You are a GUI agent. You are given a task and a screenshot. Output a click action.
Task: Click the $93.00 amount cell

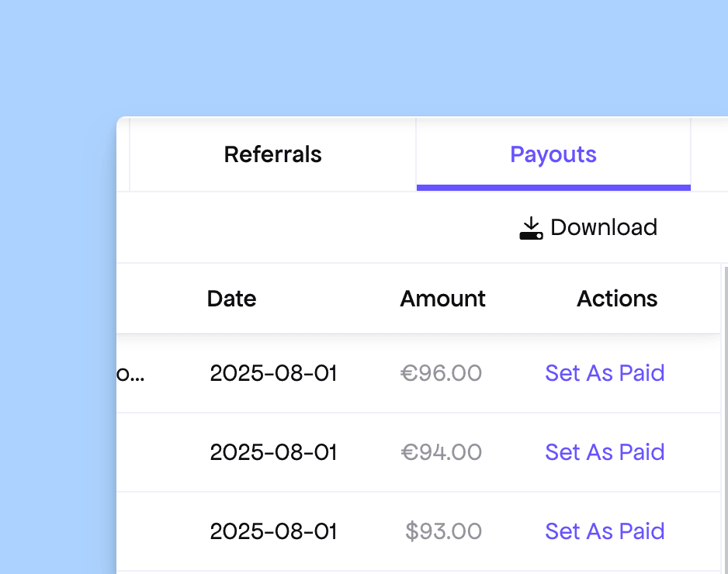(443, 531)
